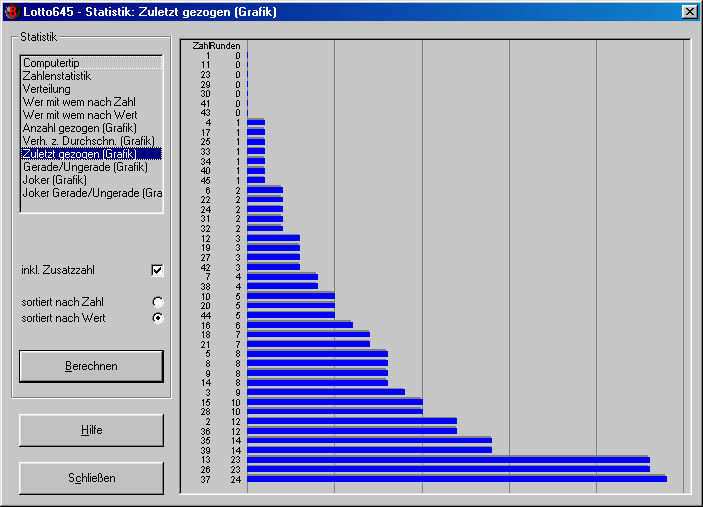
Task: Click number 12 label in Zahl column
Action: (205, 238)
